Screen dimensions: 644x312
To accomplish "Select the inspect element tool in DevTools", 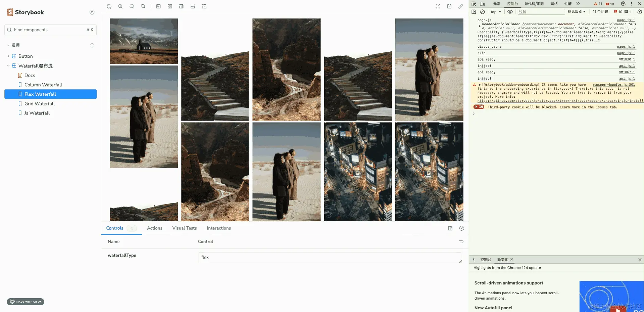I will 473,4.
